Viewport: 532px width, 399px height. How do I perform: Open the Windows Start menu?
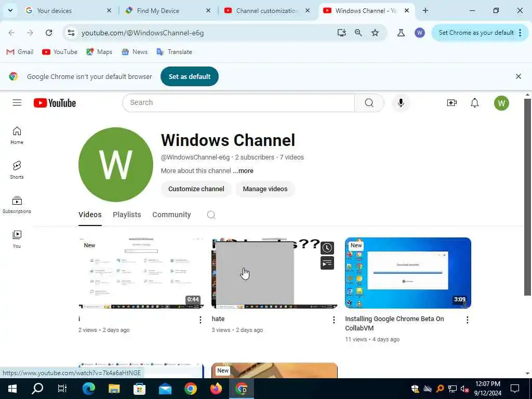pos(12,389)
